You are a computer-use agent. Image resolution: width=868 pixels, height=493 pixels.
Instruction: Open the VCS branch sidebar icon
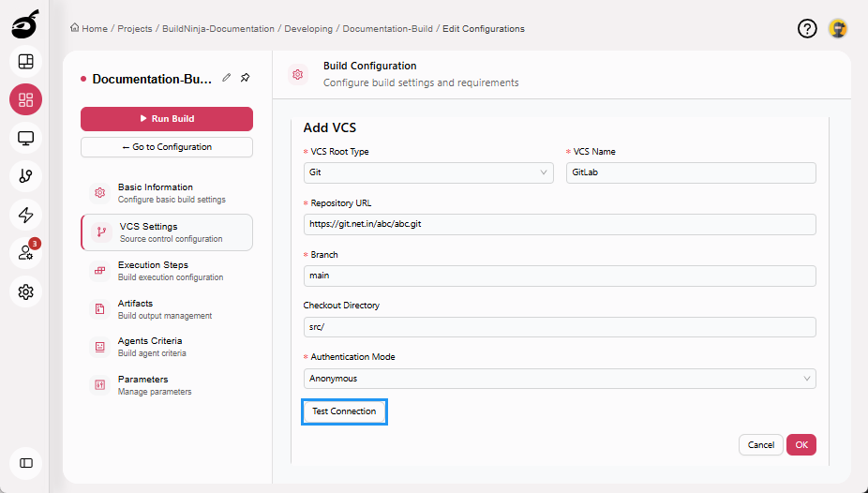coord(25,176)
